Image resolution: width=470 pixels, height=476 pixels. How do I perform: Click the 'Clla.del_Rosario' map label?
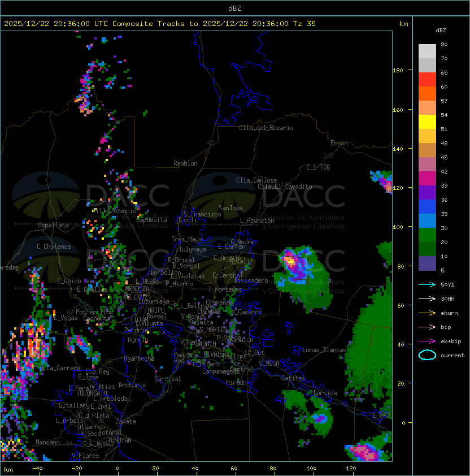[266, 128]
